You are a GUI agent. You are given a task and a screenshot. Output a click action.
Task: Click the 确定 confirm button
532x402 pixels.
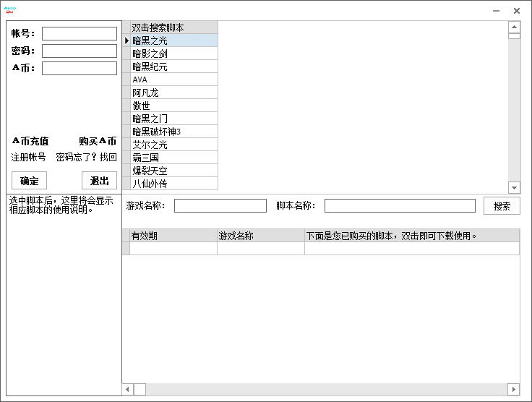[29, 181]
